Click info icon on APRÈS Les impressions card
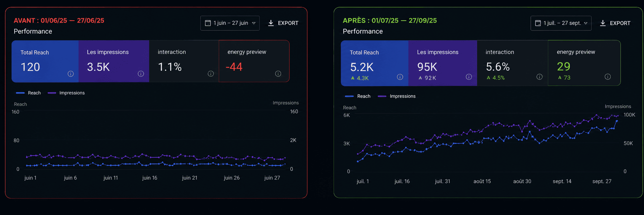Image resolution: width=644 pixels, height=215 pixels. (469, 77)
